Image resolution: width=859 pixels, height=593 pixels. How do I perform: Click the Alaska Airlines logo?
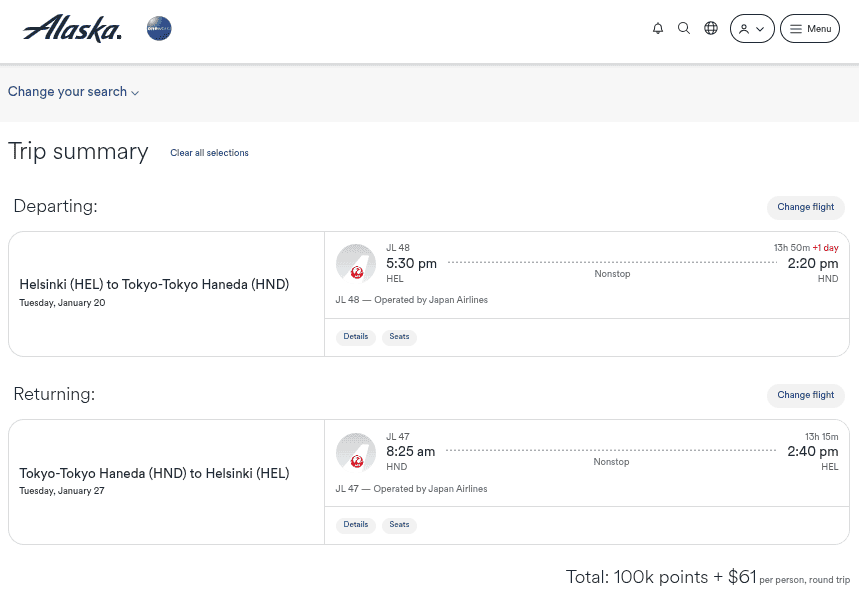pos(71,28)
